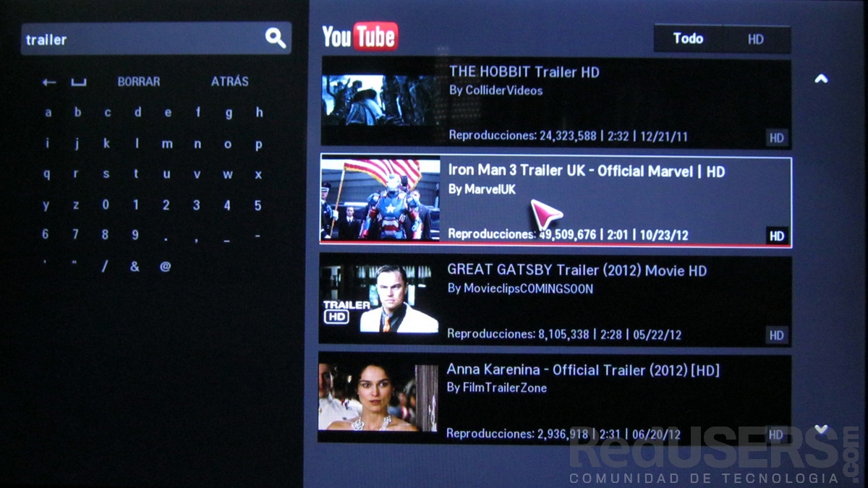Select the ATRÁS button
The image size is (868, 488).
point(230,82)
